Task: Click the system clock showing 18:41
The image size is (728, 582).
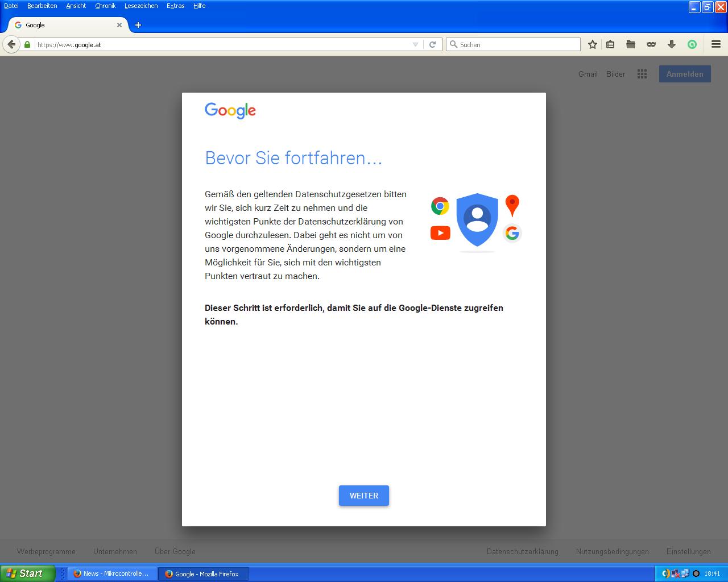Action: click(712, 573)
